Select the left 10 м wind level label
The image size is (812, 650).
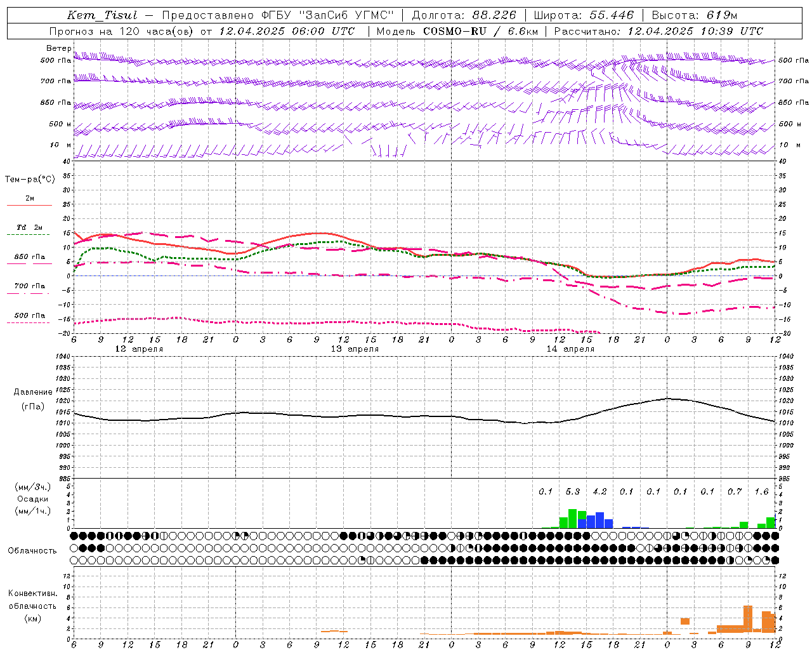61,145
